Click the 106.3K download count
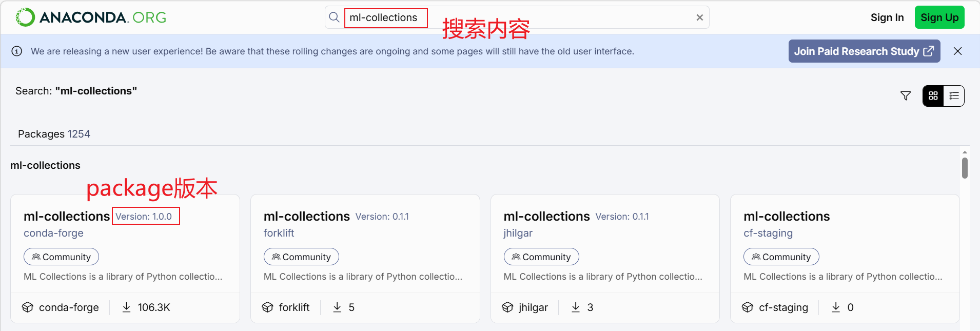This screenshot has height=331, width=980. click(154, 307)
